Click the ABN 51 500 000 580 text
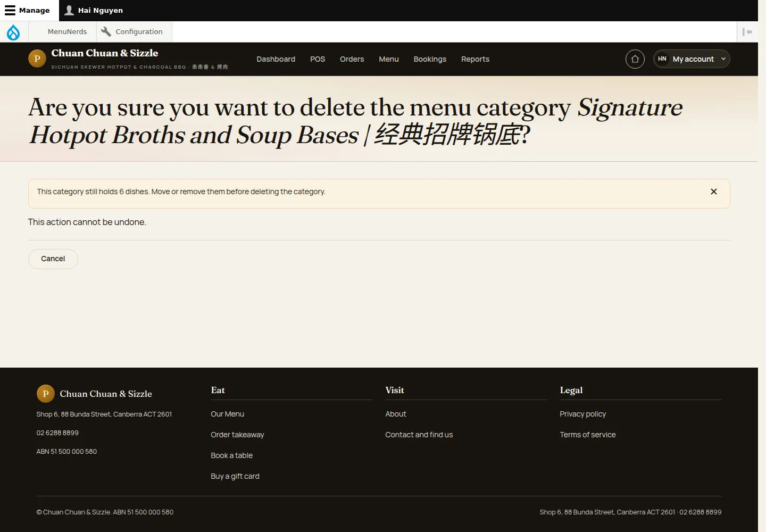This screenshot has height=532, width=766. point(66,452)
